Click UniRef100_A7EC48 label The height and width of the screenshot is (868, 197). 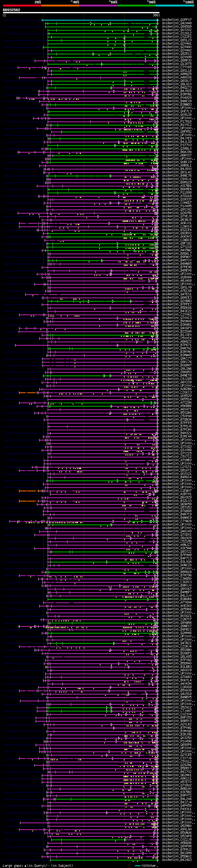click(x=177, y=291)
